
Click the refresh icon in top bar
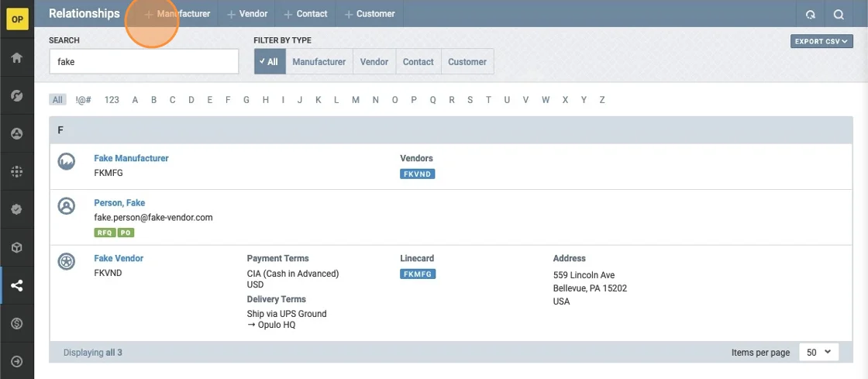pos(811,14)
